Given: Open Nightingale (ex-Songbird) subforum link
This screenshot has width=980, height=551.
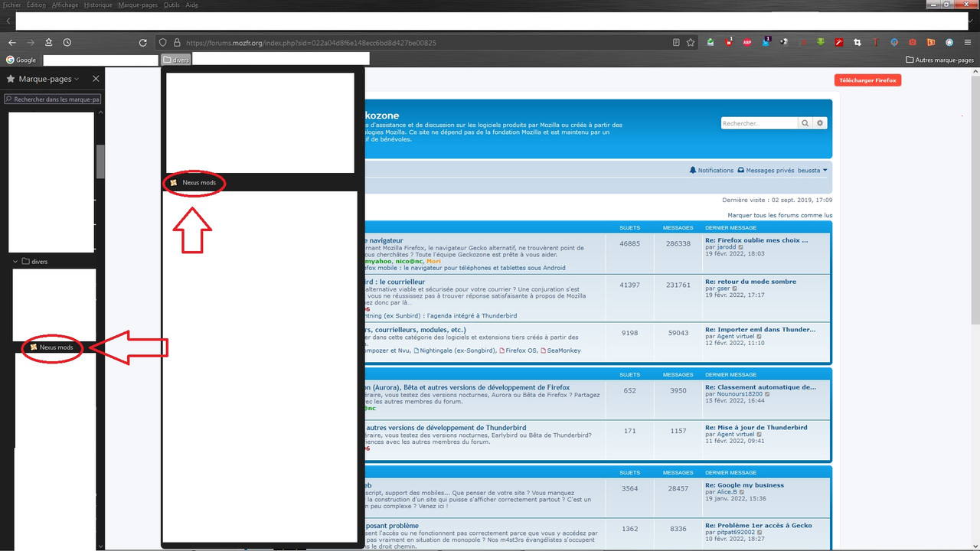Looking at the screenshot, I should point(455,350).
